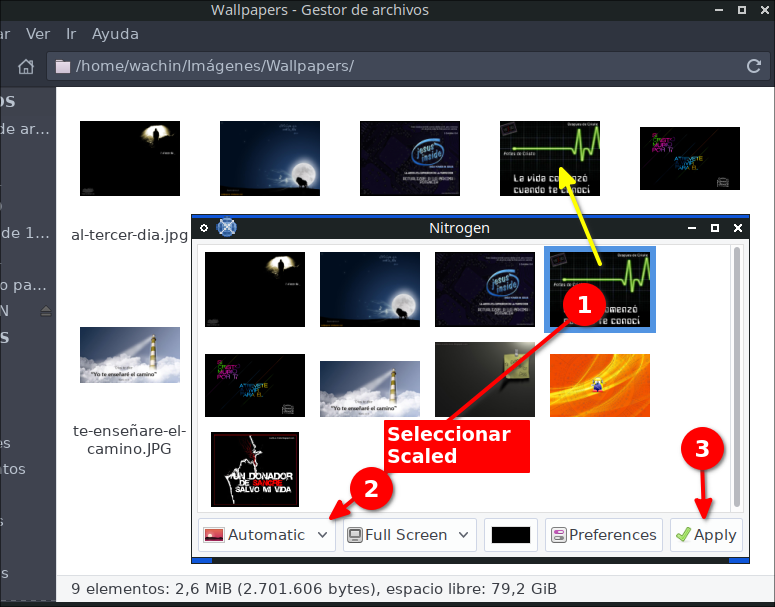Apply the selected wallpaper

click(706, 535)
